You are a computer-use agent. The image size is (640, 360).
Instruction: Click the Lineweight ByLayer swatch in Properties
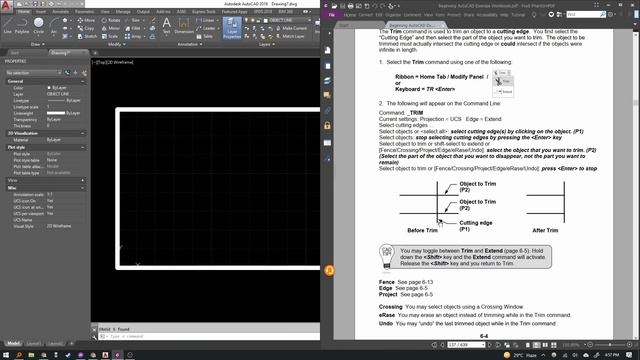tap(56, 113)
